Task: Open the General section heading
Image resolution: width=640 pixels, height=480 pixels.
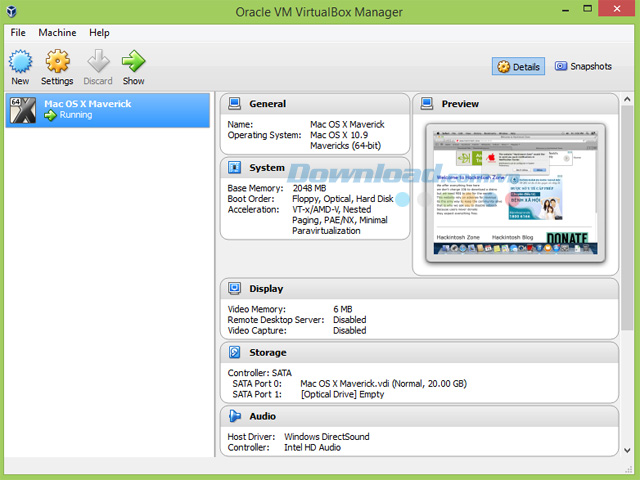Action: pyautogui.click(x=268, y=104)
